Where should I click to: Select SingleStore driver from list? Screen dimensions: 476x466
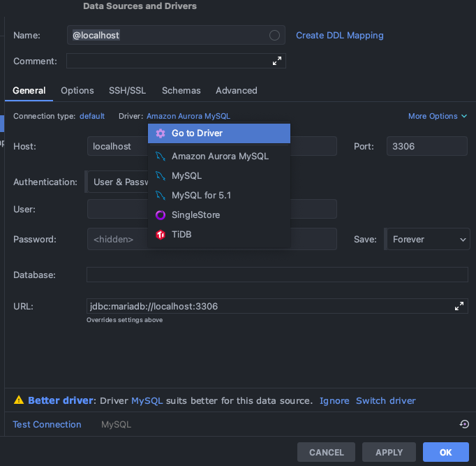[x=219, y=214]
